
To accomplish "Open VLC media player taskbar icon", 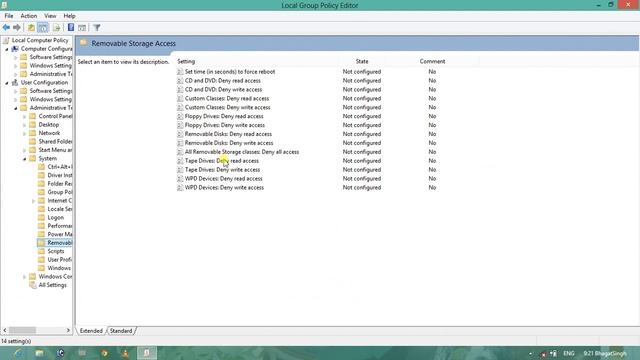I will click(125, 353).
